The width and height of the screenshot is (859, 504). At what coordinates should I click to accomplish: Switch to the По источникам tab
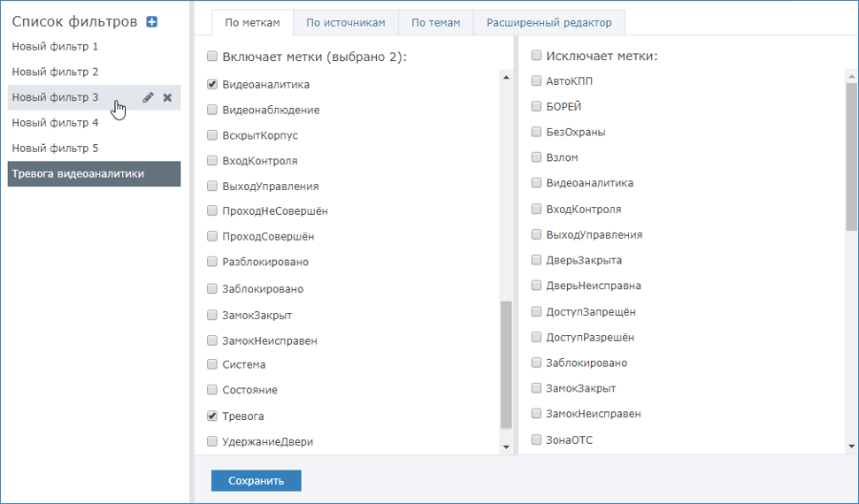point(346,23)
